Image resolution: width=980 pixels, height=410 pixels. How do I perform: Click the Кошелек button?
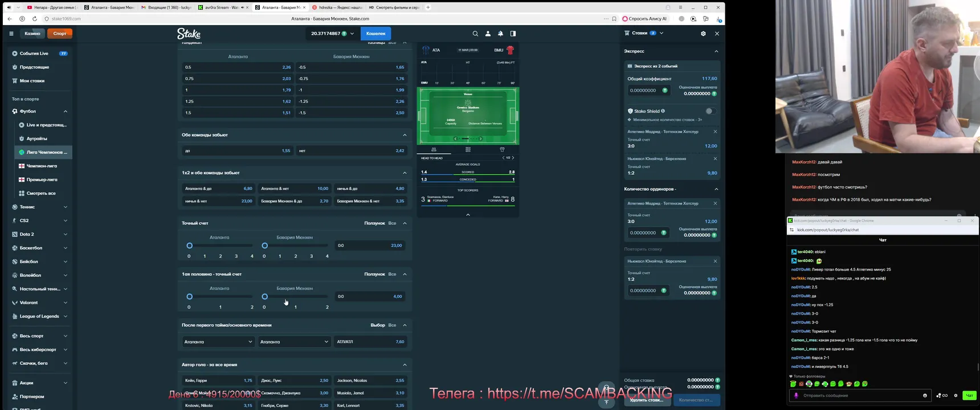[375, 34]
